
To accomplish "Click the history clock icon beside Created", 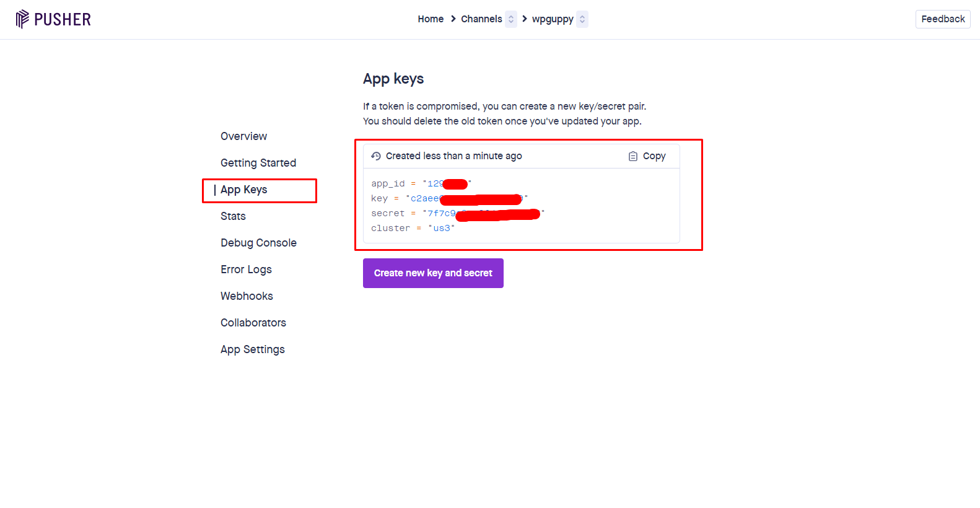I will point(376,156).
